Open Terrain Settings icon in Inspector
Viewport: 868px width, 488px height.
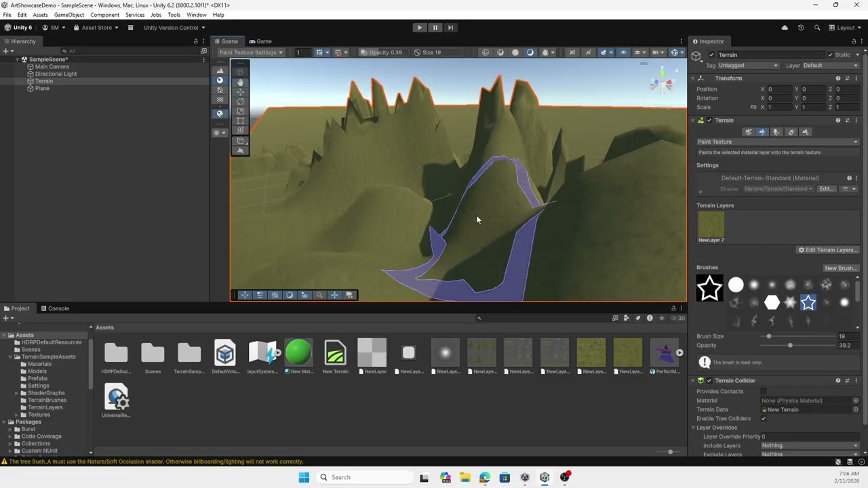point(805,132)
